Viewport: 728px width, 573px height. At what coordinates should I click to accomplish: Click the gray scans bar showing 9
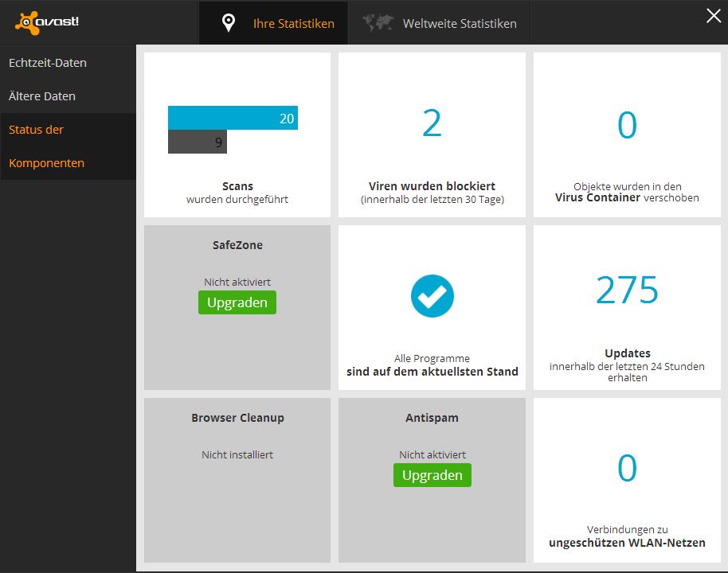[198, 142]
